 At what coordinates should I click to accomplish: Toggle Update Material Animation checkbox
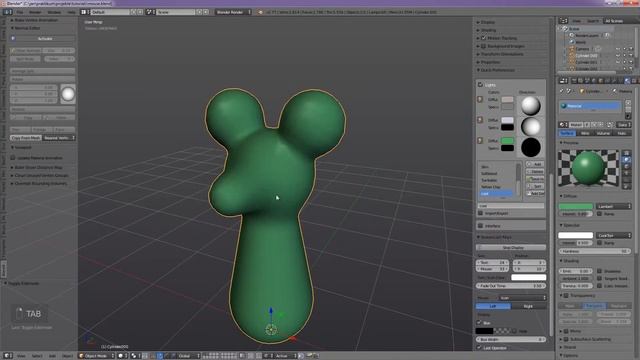click(13, 158)
